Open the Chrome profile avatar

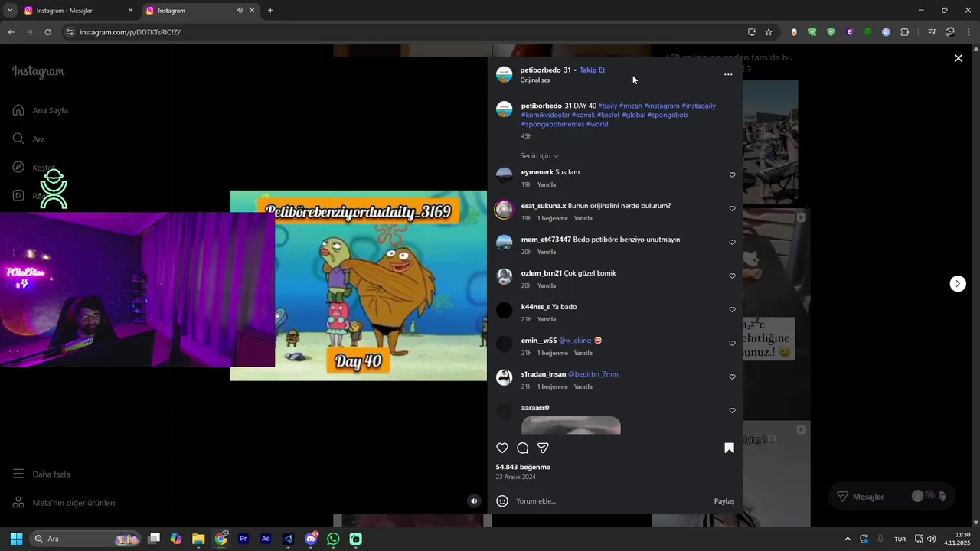click(950, 32)
